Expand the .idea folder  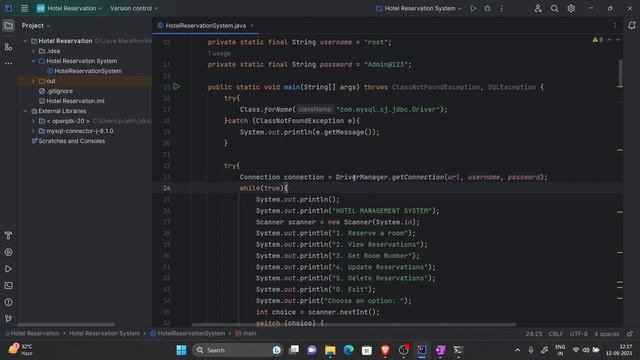33,51
